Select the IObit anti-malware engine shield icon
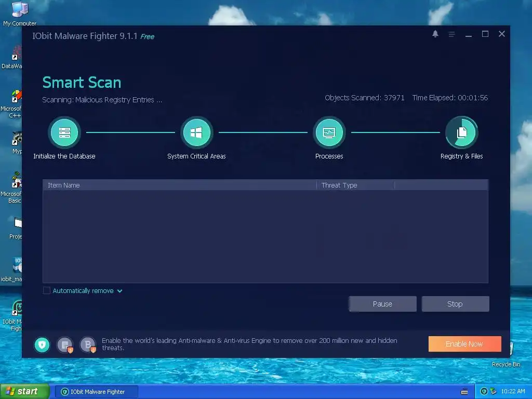Viewport: 532px width, 399px height. click(42, 345)
